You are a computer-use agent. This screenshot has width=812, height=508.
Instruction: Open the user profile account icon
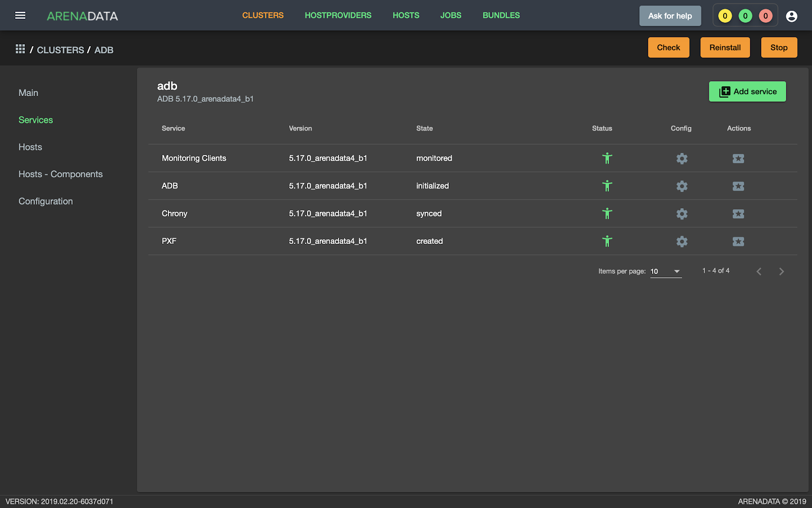click(x=791, y=16)
